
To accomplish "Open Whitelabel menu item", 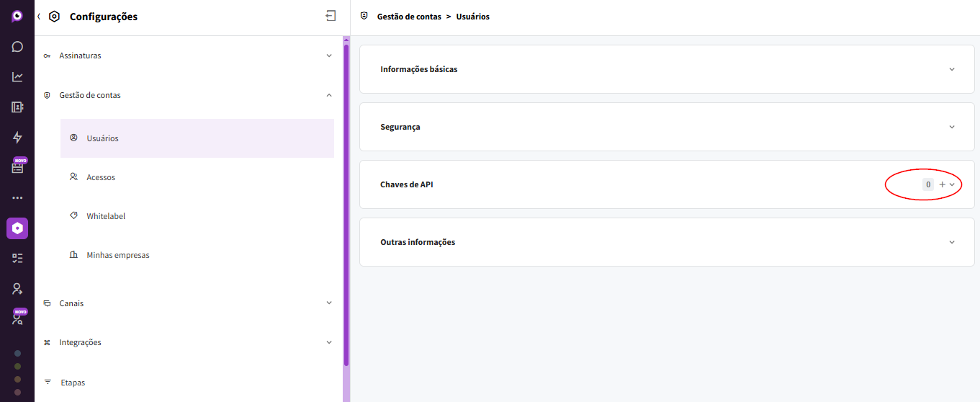I will [x=106, y=216].
